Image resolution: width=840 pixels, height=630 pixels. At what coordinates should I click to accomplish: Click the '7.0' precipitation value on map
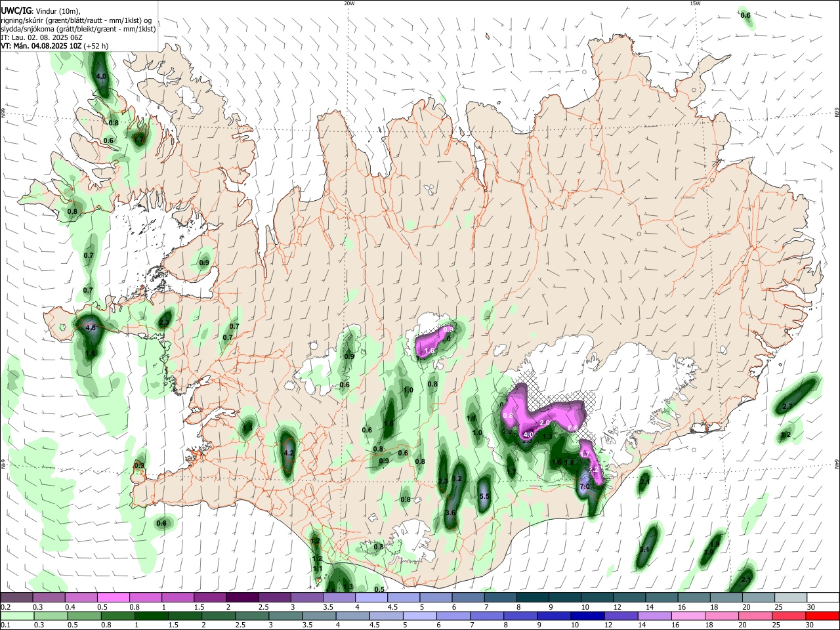pyautogui.click(x=585, y=486)
